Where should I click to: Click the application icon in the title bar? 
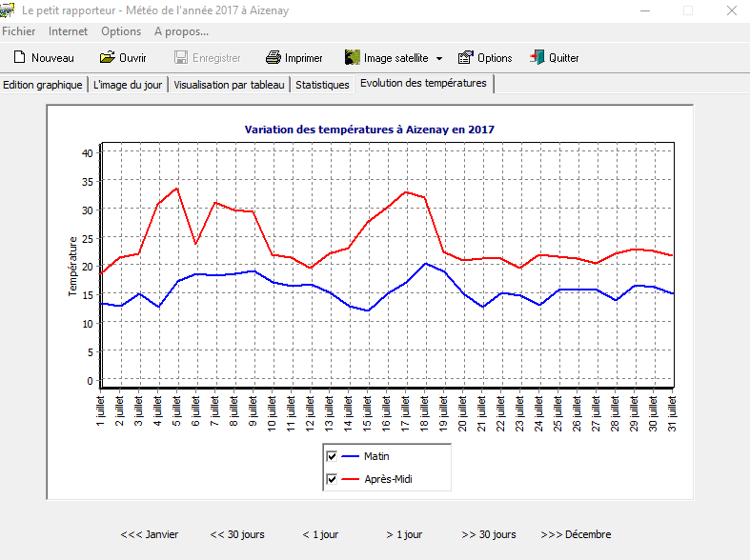pyautogui.click(x=7, y=10)
